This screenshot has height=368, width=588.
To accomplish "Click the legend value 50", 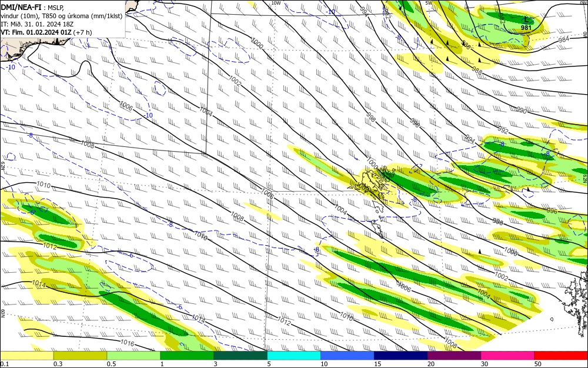I will tap(538, 364).
